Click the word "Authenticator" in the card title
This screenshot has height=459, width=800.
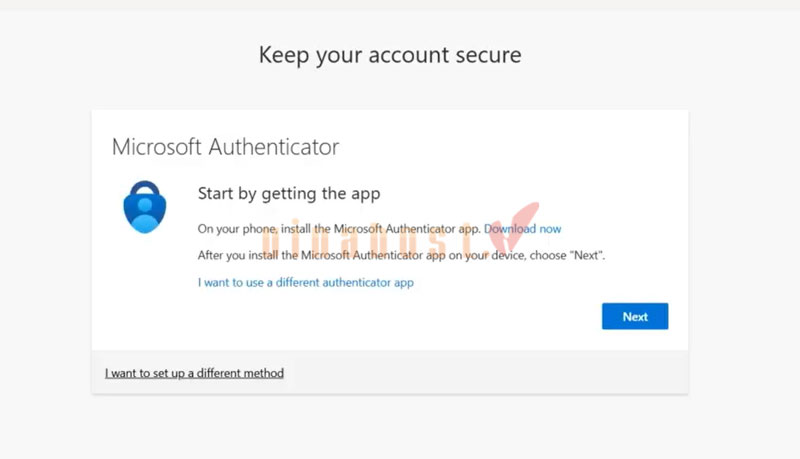tap(274, 147)
